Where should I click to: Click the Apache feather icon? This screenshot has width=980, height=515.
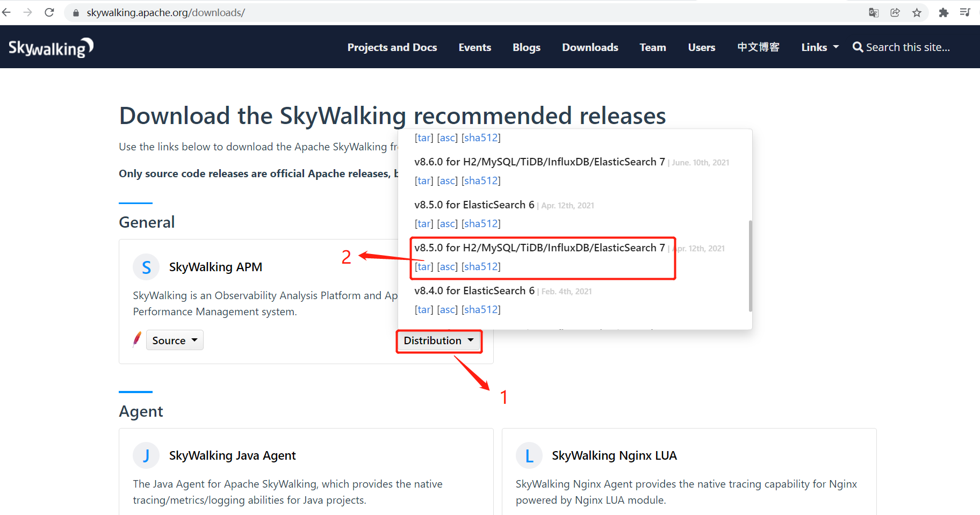137,339
